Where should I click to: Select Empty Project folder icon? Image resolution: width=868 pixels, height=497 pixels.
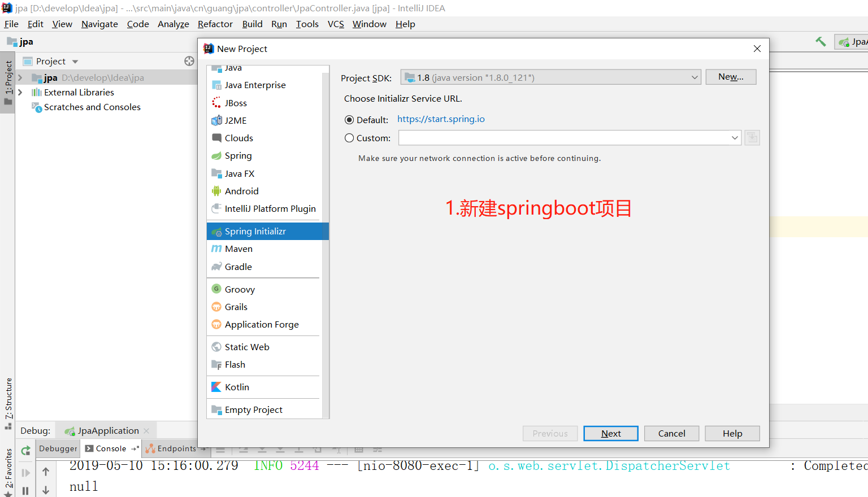click(216, 409)
